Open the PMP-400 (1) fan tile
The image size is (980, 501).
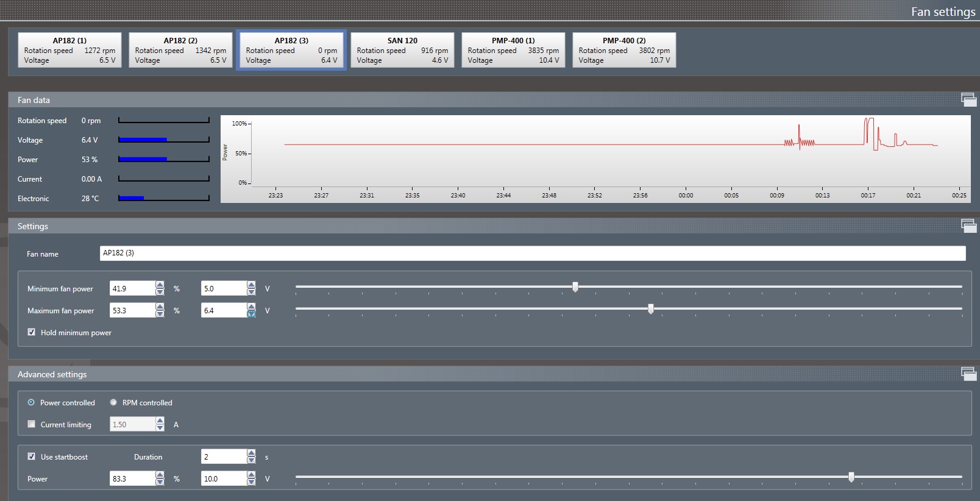(513, 50)
